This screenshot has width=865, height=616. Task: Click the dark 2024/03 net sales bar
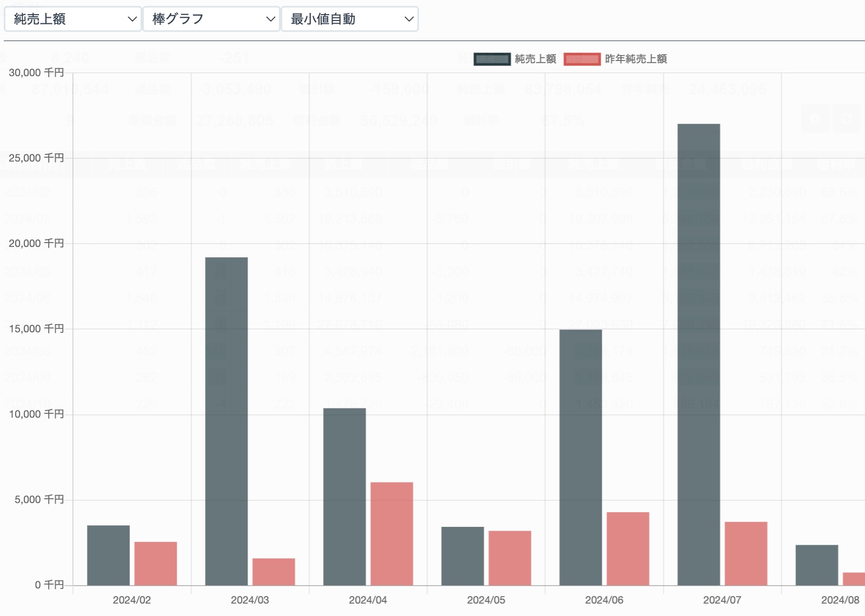point(227,421)
